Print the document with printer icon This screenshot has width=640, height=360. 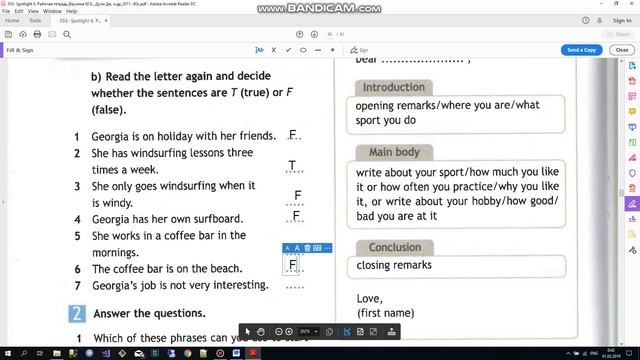(x=37, y=34)
